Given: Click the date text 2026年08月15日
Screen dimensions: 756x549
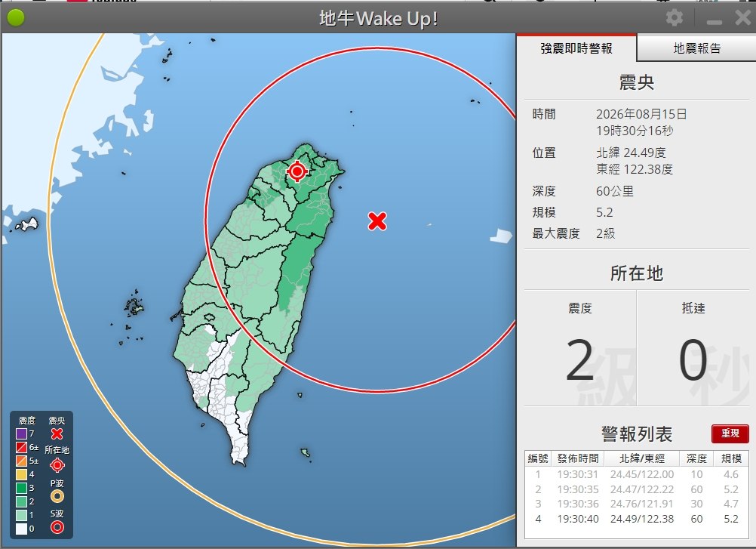Looking at the screenshot, I should pyautogui.click(x=641, y=114).
